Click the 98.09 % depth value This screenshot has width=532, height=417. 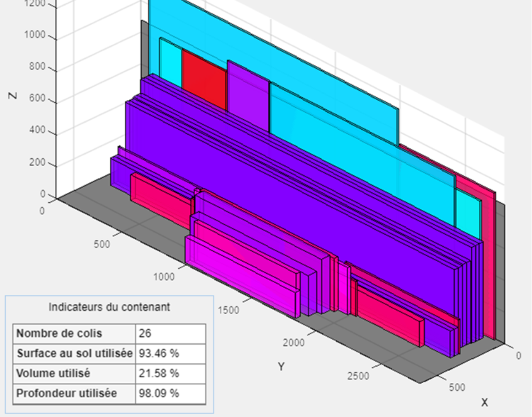170,393
